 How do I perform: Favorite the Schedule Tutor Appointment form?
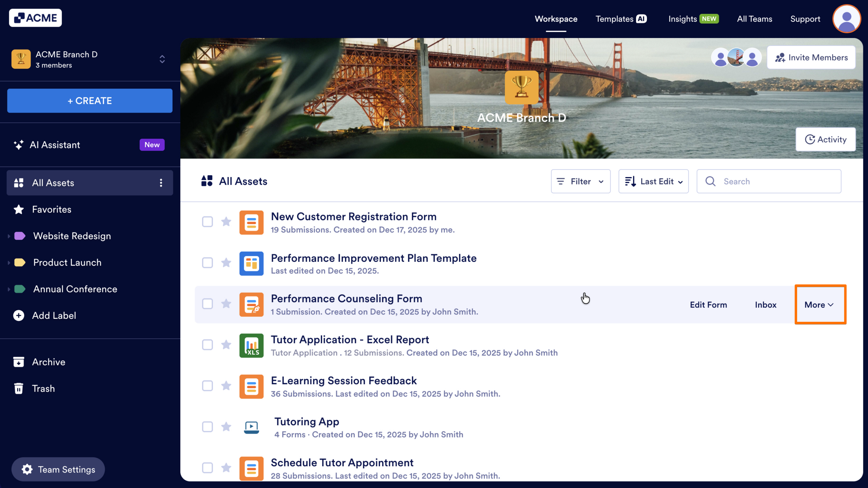(x=226, y=468)
